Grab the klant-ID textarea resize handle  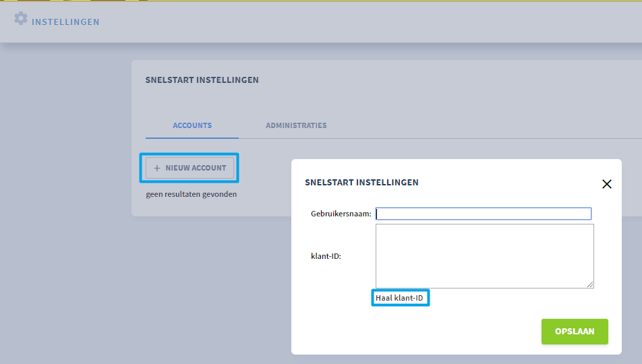pyautogui.click(x=590, y=284)
